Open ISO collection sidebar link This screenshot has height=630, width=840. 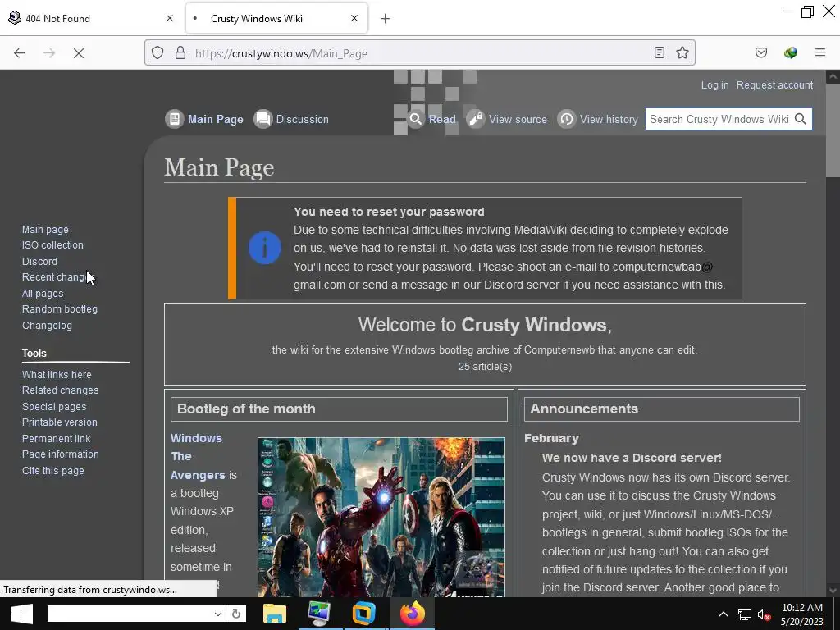pos(52,244)
